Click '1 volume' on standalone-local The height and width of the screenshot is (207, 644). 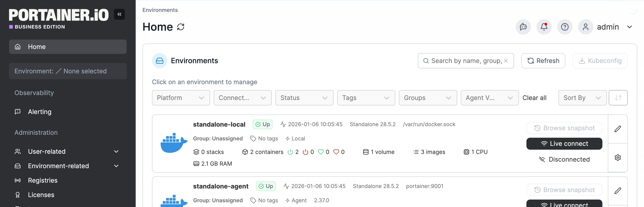click(x=379, y=152)
